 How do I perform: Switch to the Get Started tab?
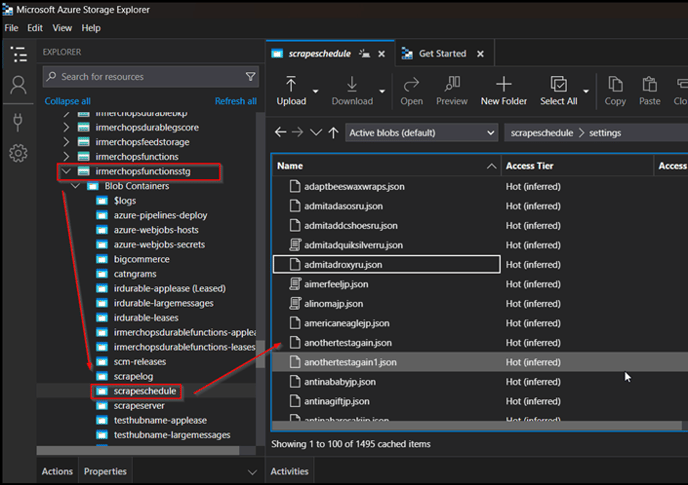pyautogui.click(x=442, y=54)
